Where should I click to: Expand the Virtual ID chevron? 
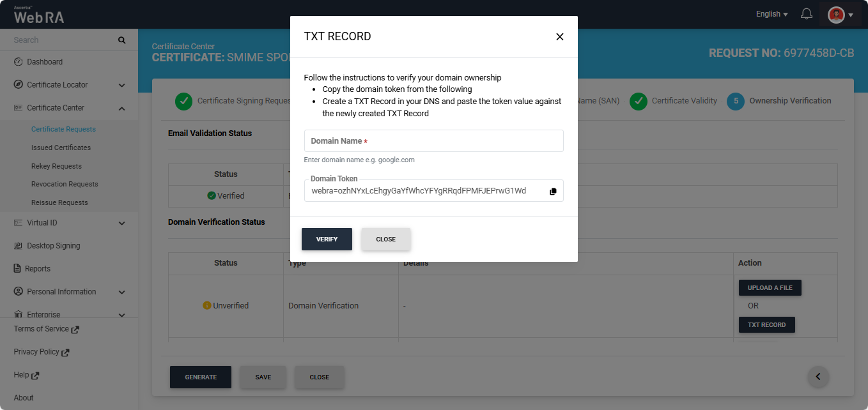click(x=122, y=223)
